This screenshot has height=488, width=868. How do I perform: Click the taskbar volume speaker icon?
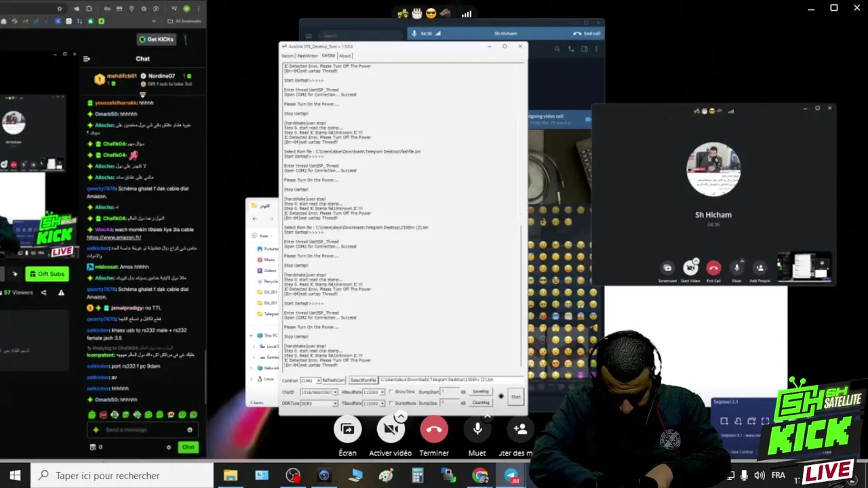(759, 476)
